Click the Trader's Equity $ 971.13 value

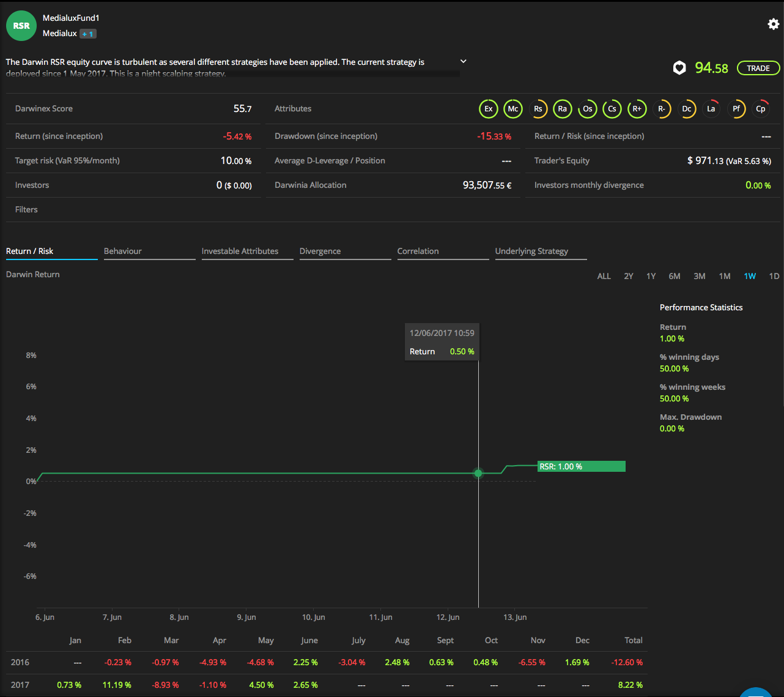coord(729,160)
